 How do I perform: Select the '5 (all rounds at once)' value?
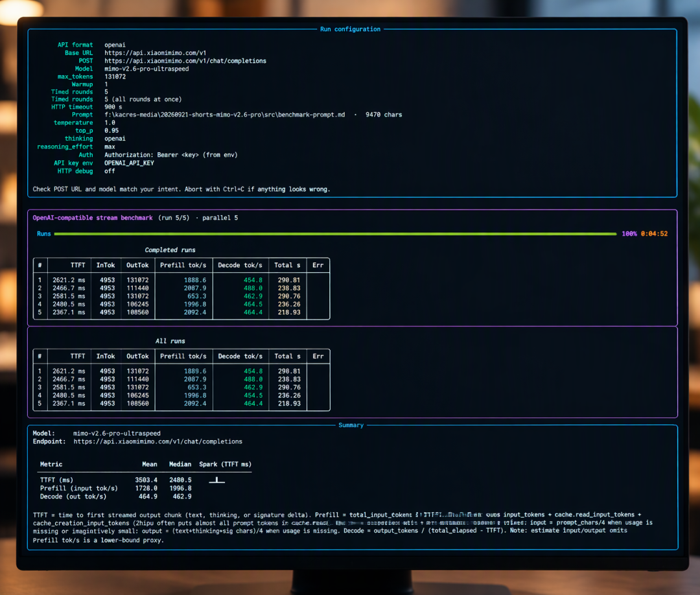tap(143, 100)
